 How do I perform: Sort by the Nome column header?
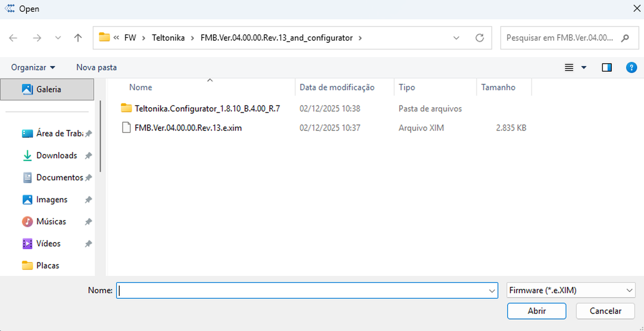[141, 87]
